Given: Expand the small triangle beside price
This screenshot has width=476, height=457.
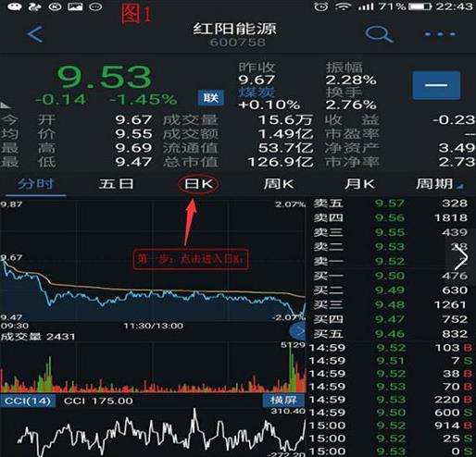Looking at the screenshot, I should 5,105.
